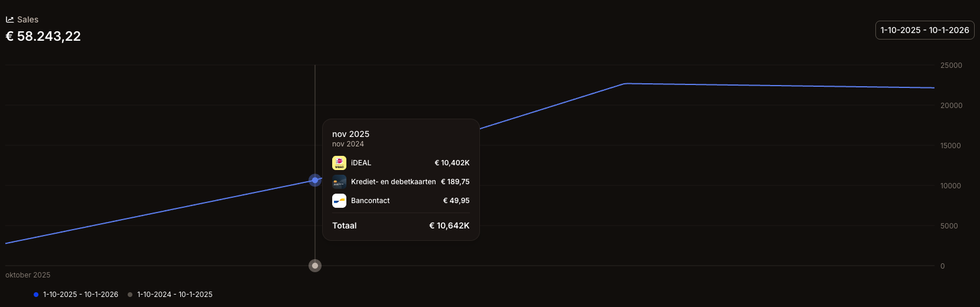Click the 25000 y-axis label
This screenshot has height=307, width=980.
[x=951, y=66]
